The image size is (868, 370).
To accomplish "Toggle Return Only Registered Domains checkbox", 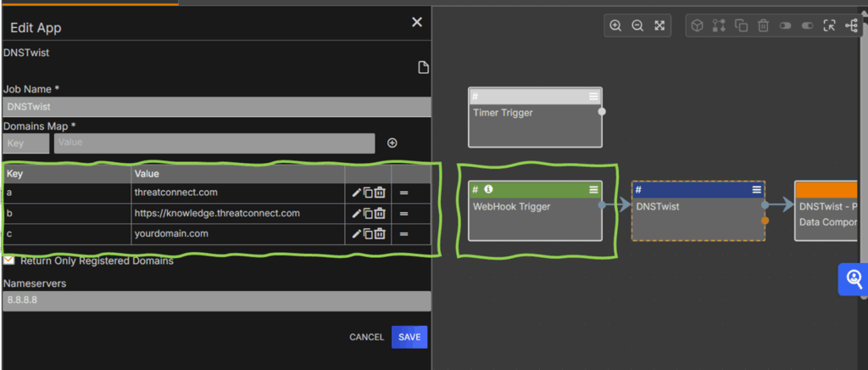I will pyautogui.click(x=8, y=261).
